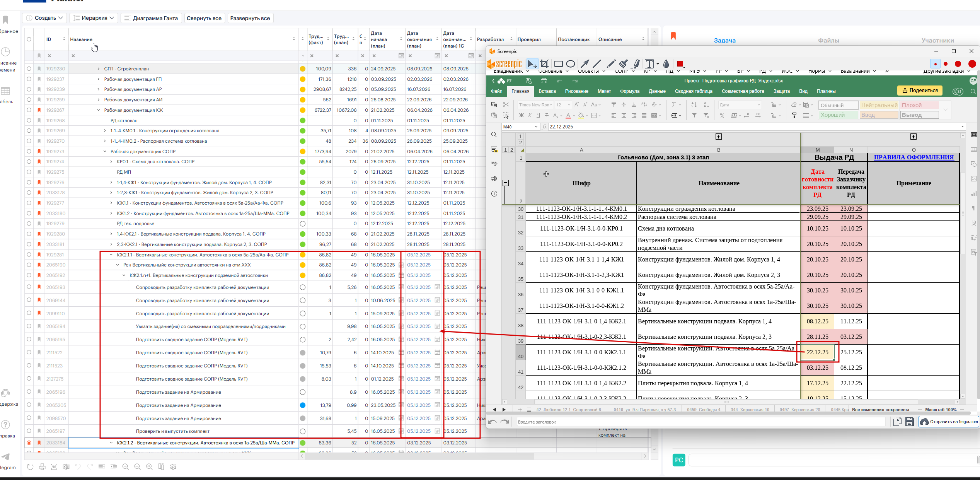Select the ellipse shape tool

pos(571,64)
